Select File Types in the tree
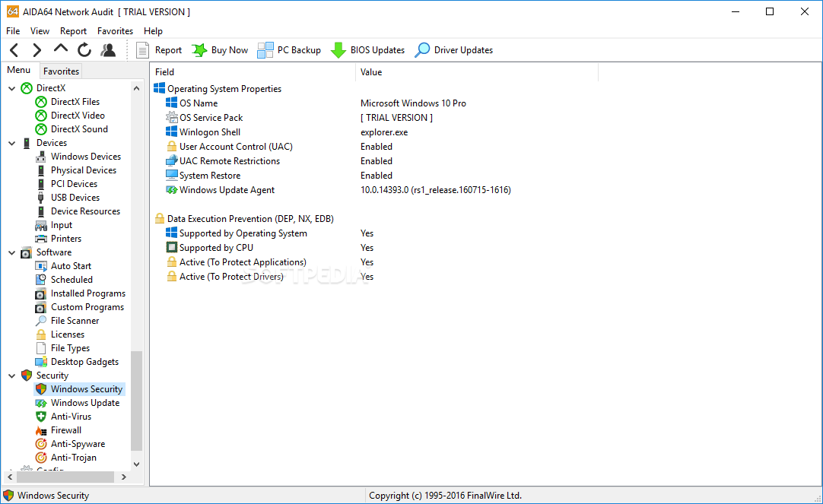Viewport: 823px width, 504px height. coord(62,347)
